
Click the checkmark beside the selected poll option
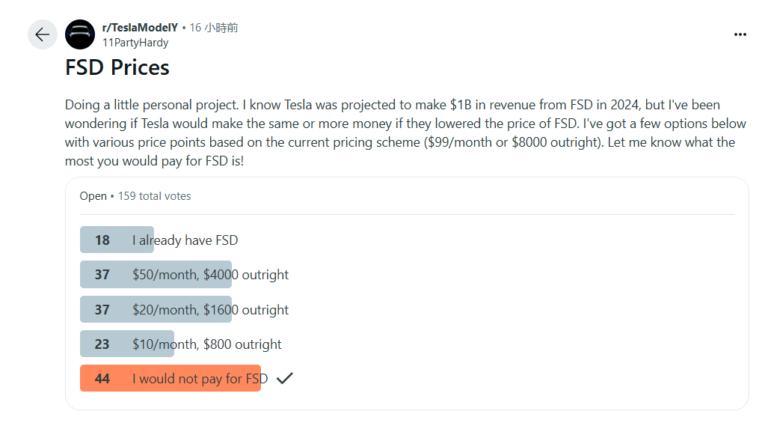(x=284, y=378)
